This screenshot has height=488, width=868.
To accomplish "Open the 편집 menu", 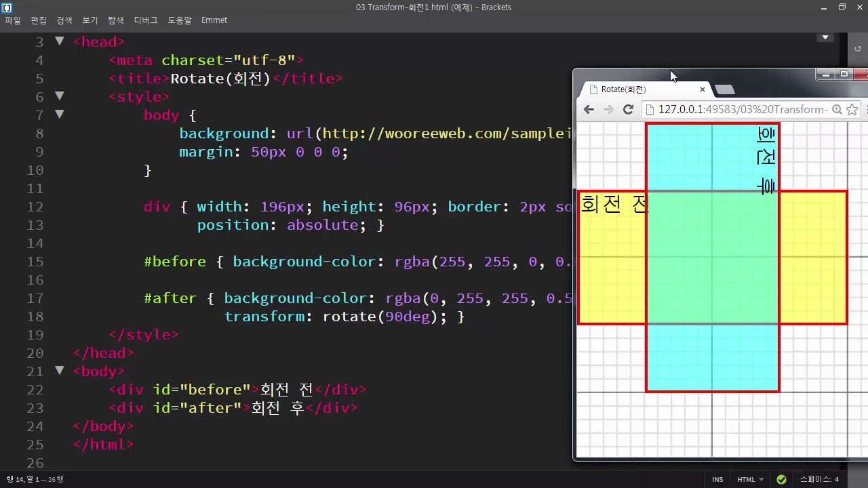I will pyautogui.click(x=39, y=20).
